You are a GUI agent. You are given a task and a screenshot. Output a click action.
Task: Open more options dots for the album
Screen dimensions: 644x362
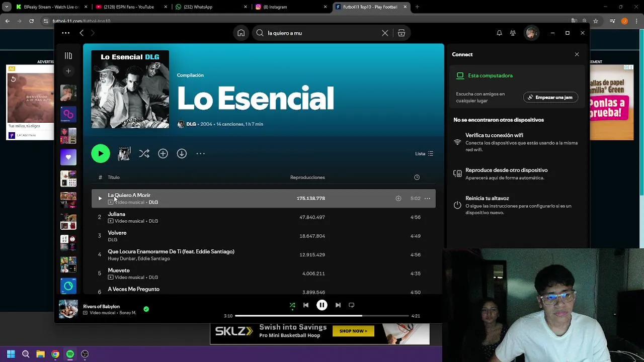(x=200, y=153)
